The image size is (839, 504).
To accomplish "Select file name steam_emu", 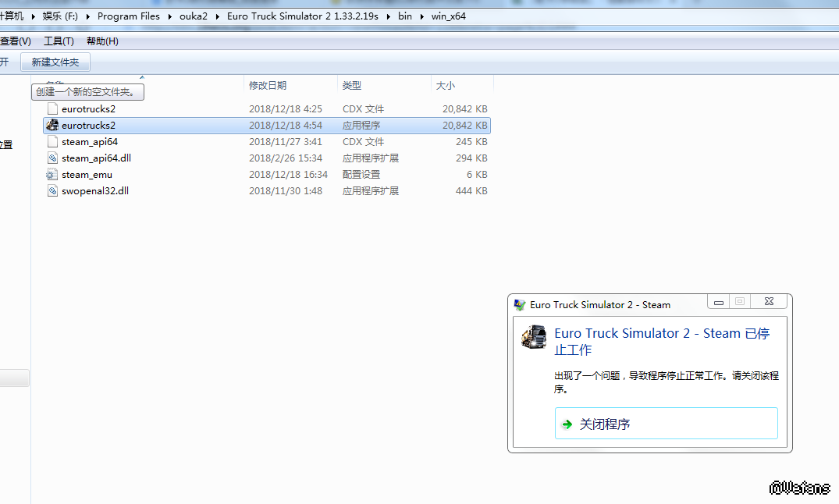I will pos(87,175).
